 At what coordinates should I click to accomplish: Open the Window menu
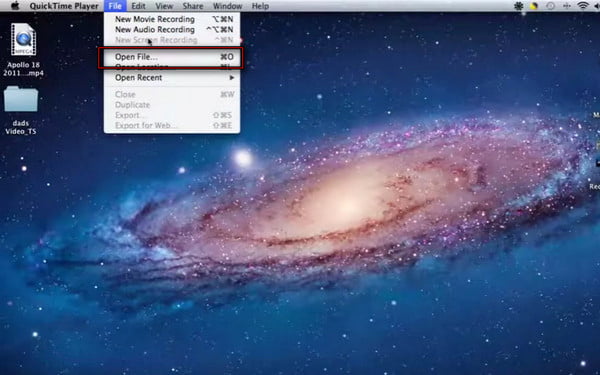227,6
